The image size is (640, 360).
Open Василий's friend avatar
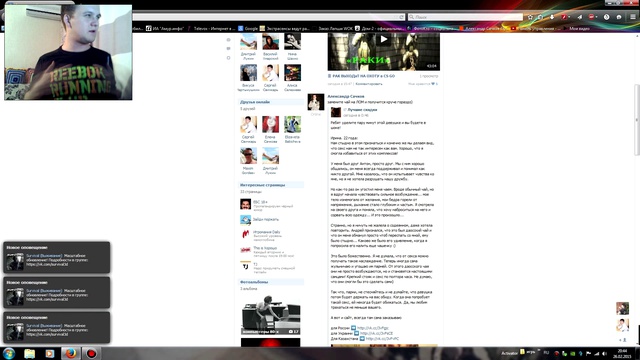(270, 42)
